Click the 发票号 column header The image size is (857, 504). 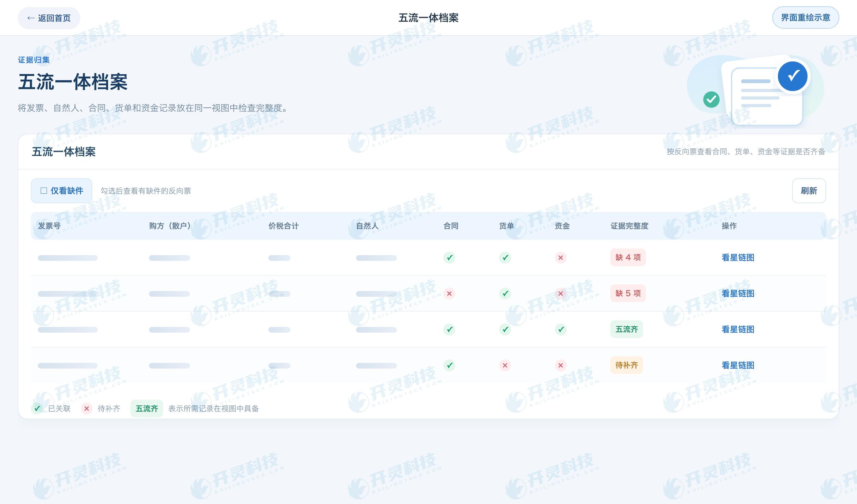49,226
